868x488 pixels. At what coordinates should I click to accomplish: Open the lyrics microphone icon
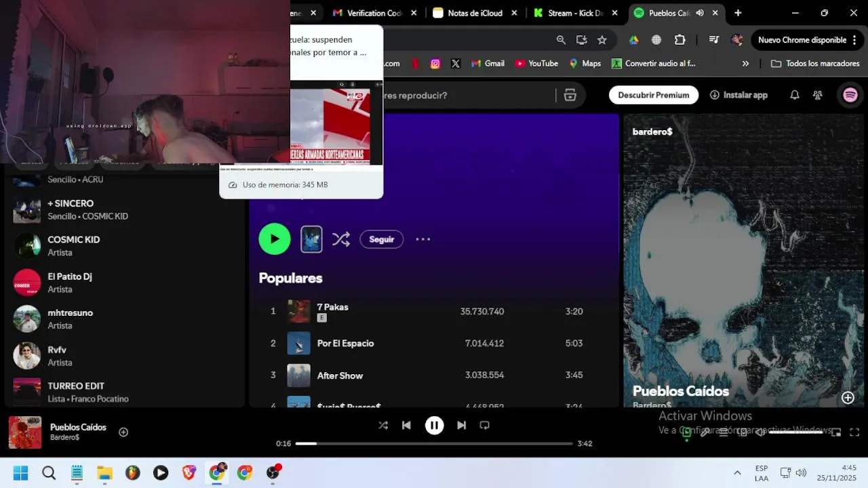point(705,432)
